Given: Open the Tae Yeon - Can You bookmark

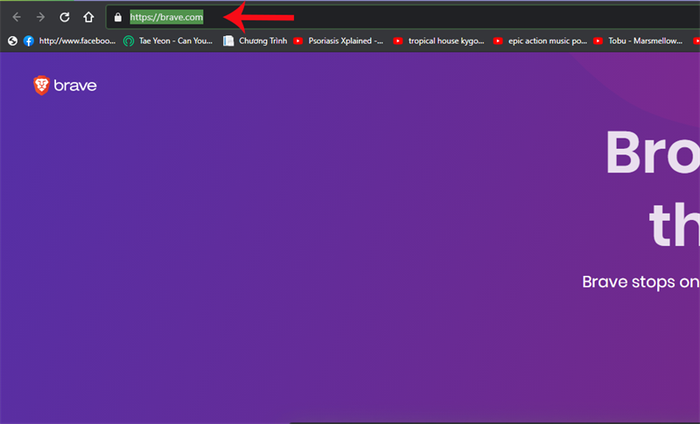Looking at the screenshot, I should pyautogui.click(x=168, y=41).
